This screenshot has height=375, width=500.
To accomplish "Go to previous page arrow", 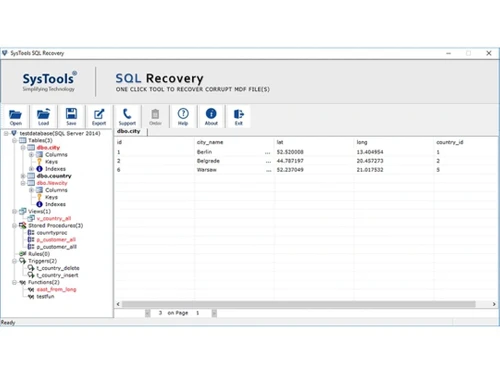I will [x=148, y=313].
